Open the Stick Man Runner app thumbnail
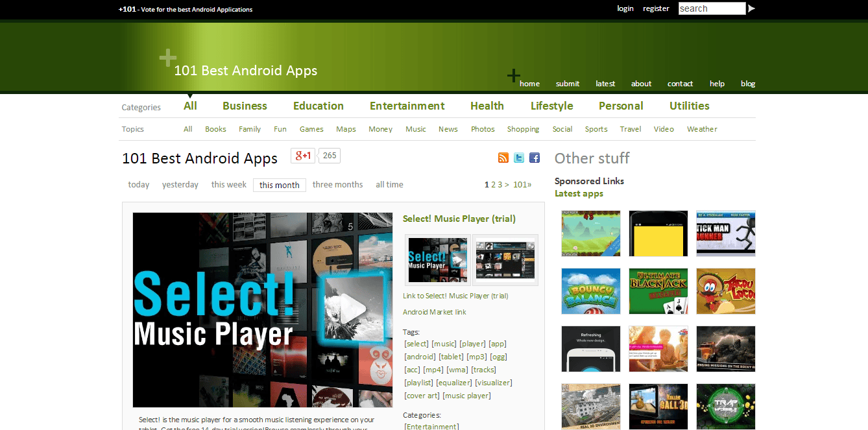 [x=726, y=233]
